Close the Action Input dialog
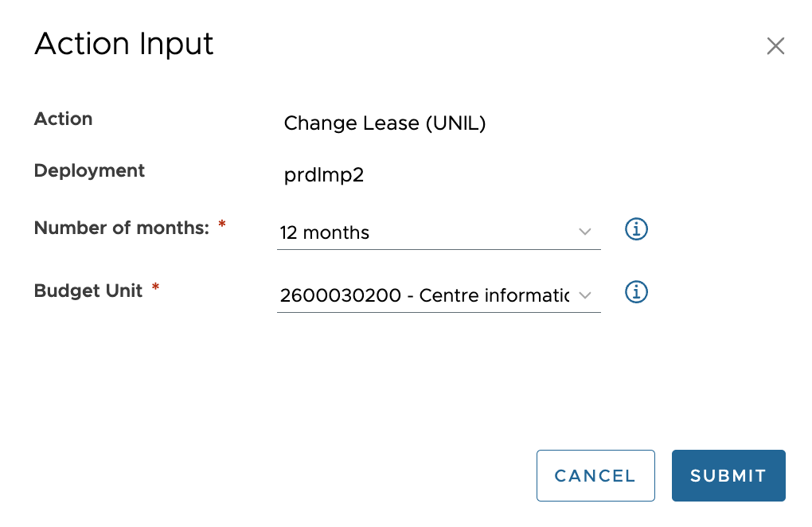 775,46
